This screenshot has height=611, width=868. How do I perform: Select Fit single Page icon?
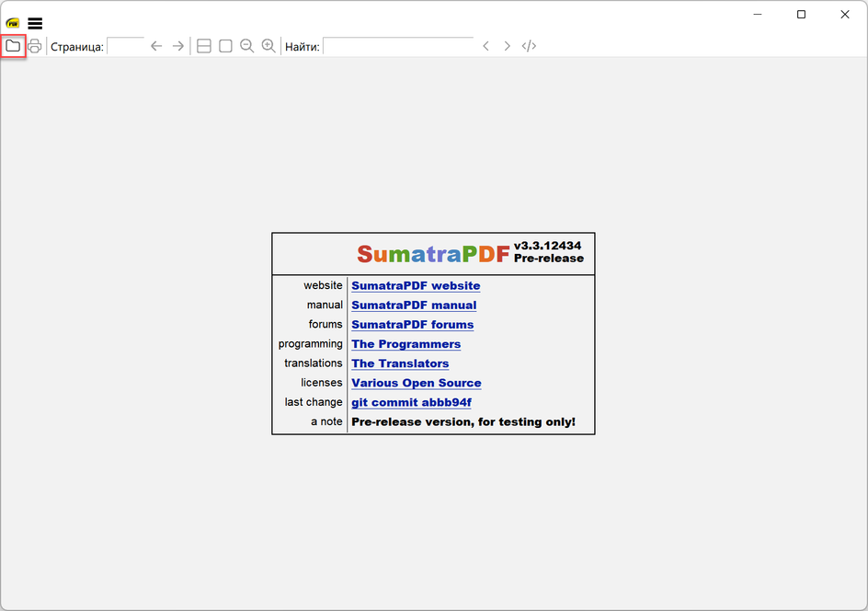coord(225,46)
